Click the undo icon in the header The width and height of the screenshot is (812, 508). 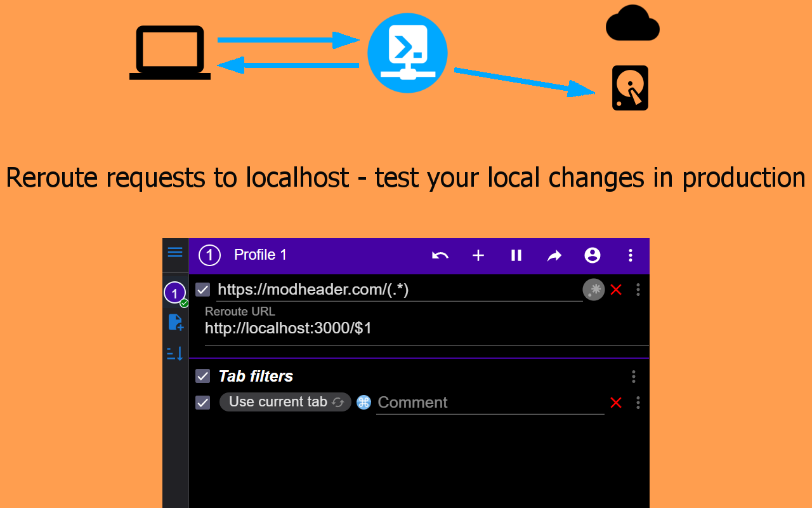click(440, 255)
